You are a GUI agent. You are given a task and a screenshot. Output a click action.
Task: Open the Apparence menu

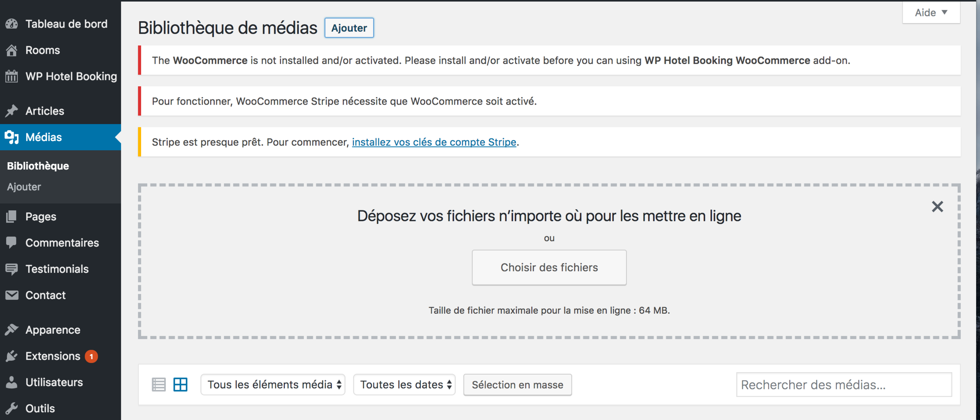(x=60, y=330)
